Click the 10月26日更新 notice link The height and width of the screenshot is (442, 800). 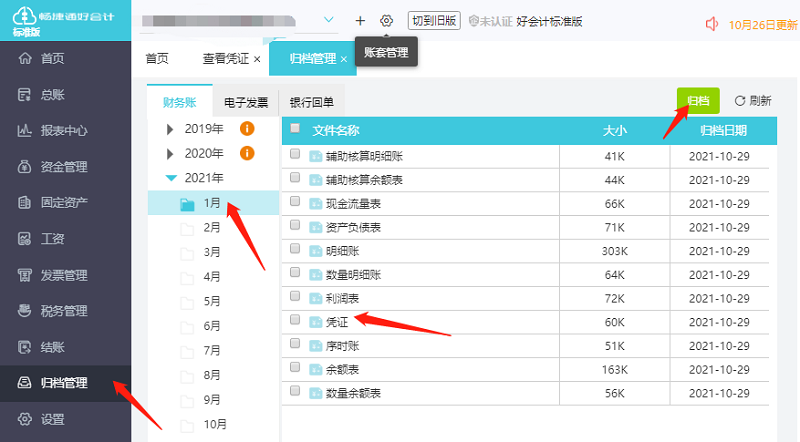(763, 25)
